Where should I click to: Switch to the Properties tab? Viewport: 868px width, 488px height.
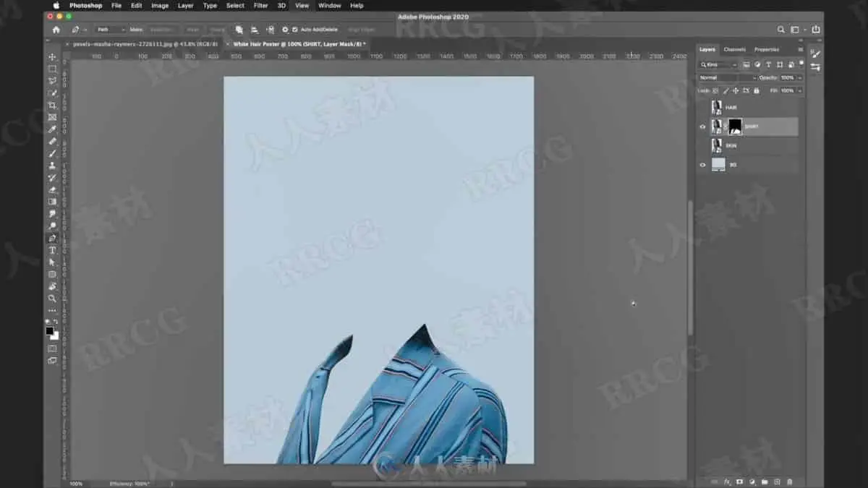tap(767, 49)
